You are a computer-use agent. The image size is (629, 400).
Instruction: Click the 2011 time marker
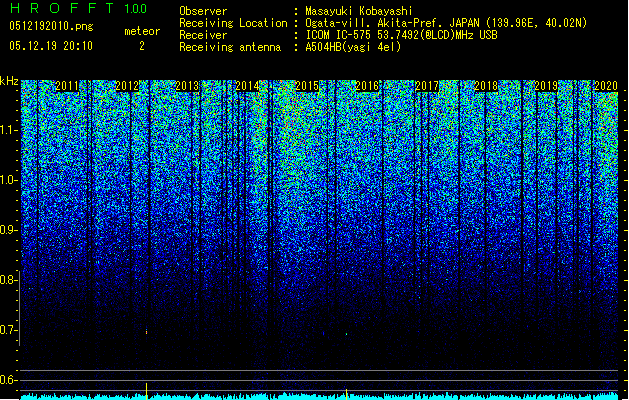[x=67, y=86]
